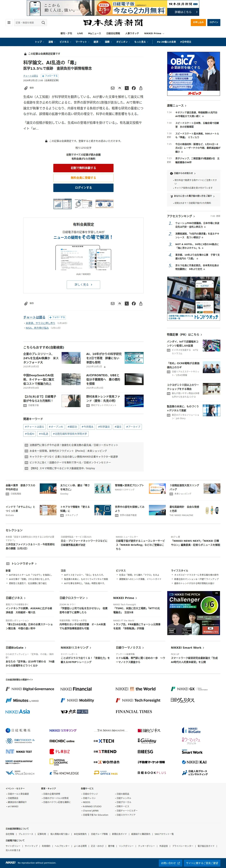Viewport: 226px width, 868px height.
Task: Toggle フォローする beside the lower チャートは語る heading
Action: pos(57,317)
